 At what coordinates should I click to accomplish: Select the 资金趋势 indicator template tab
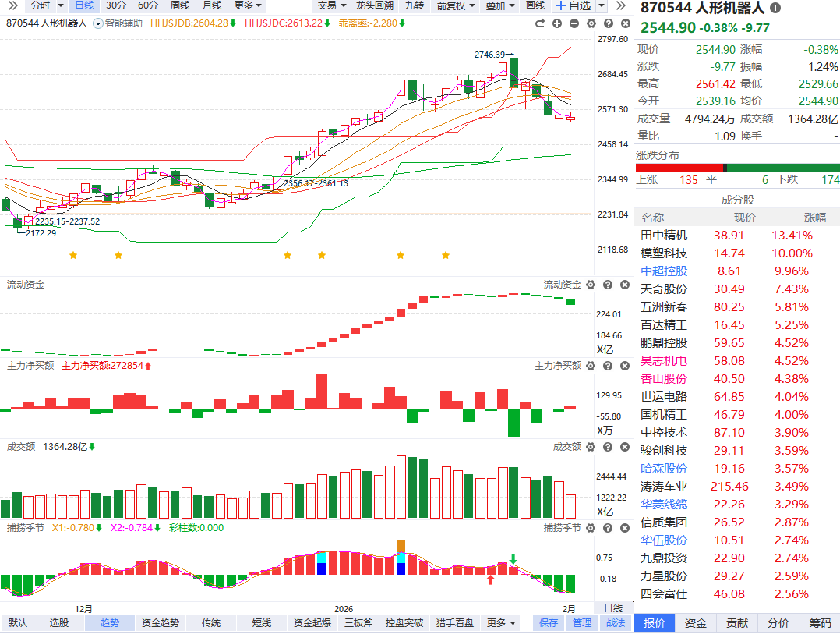click(x=160, y=623)
